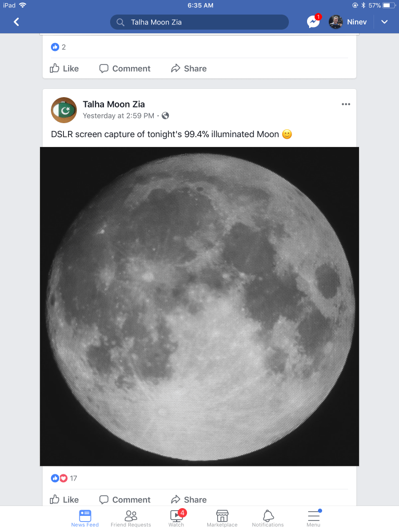Share the upper post with 2 likes
The image size is (399, 532).
click(x=189, y=69)
